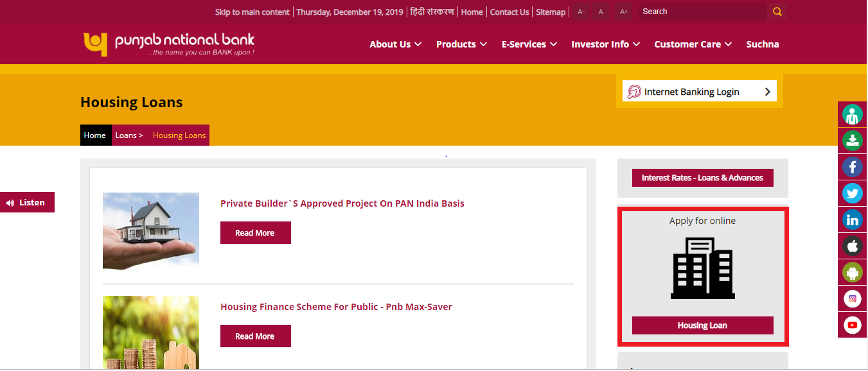Increase font size with A+ button
This screenshot has height=371, width=868.
(x=623, y=12)
